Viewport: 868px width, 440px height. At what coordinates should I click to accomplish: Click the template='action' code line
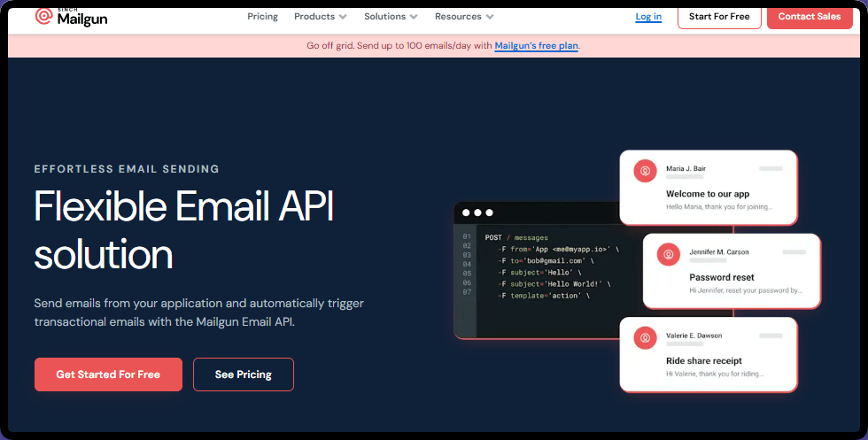click(544, 296)
